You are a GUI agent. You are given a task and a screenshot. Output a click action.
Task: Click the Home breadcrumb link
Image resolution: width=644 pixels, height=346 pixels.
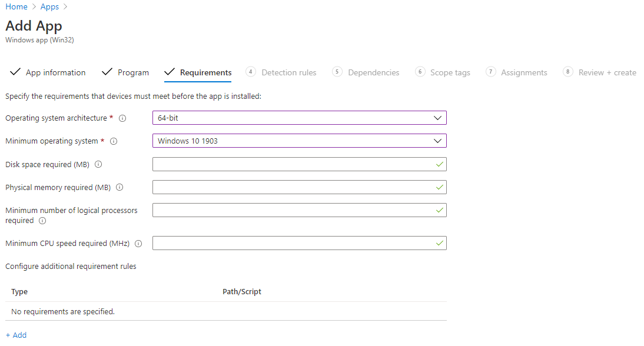pos(16,6)
